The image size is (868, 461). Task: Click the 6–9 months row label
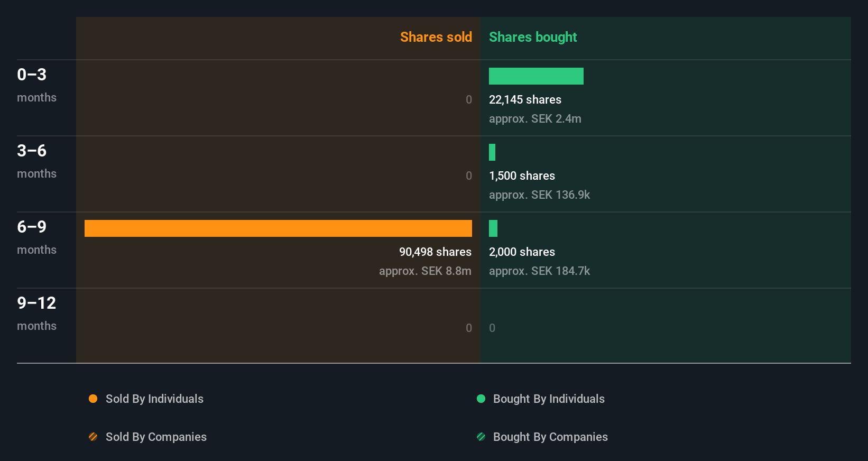tap(36, 237)
